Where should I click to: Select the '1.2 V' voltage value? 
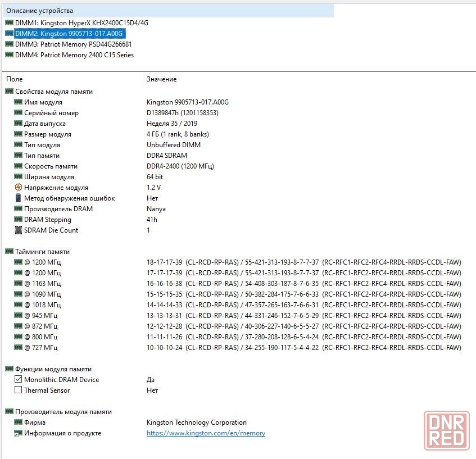tap(153, 188)
